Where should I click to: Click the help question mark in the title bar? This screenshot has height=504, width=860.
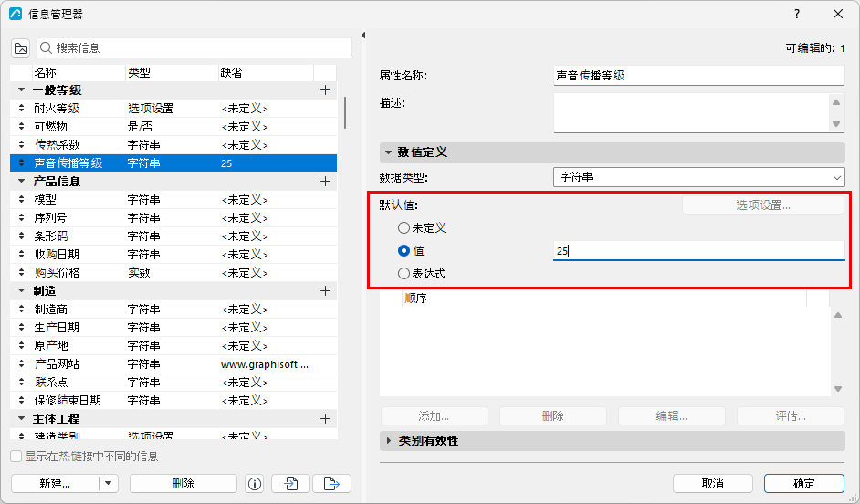pyautogui.click(x=797, y=14)
